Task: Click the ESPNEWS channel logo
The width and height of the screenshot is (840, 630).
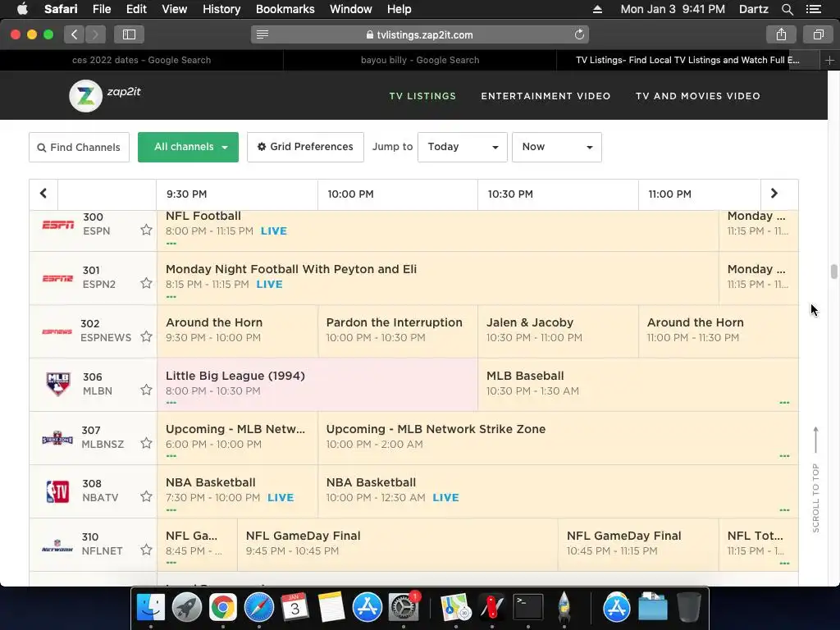Action: (57, 331)
